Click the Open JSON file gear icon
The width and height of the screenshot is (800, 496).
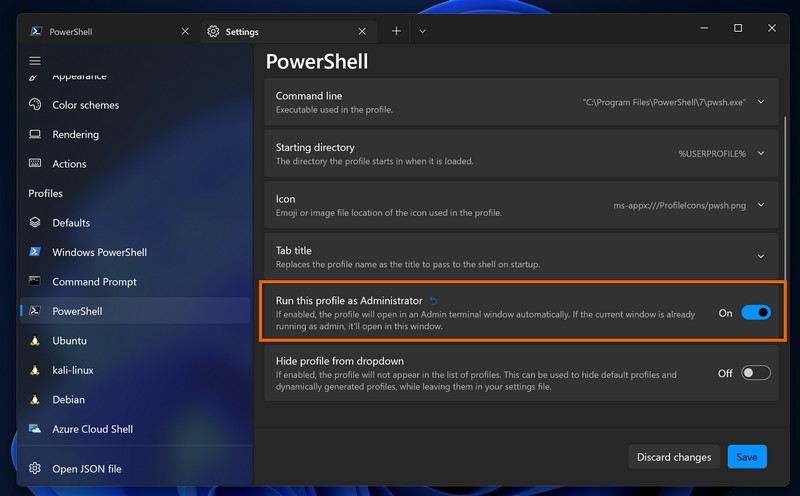coord(35,468)
